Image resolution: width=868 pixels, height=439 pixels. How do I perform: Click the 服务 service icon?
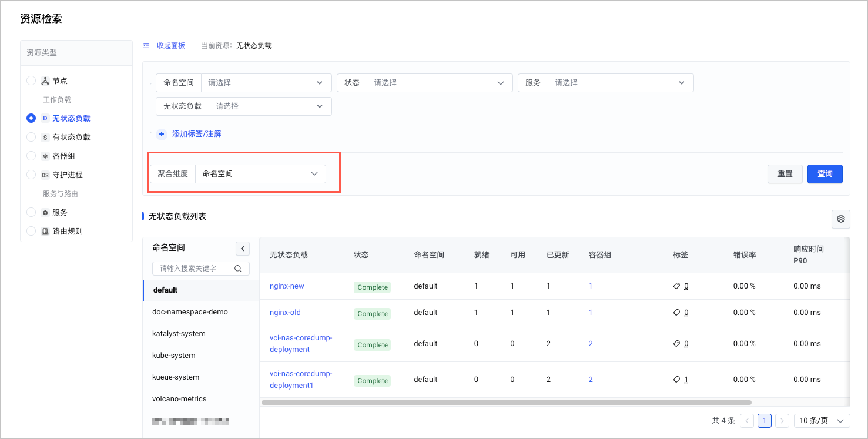pos(45,212)
